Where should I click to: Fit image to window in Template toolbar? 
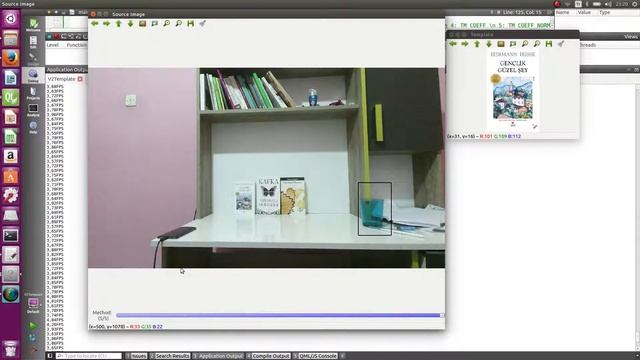(513, 44)
